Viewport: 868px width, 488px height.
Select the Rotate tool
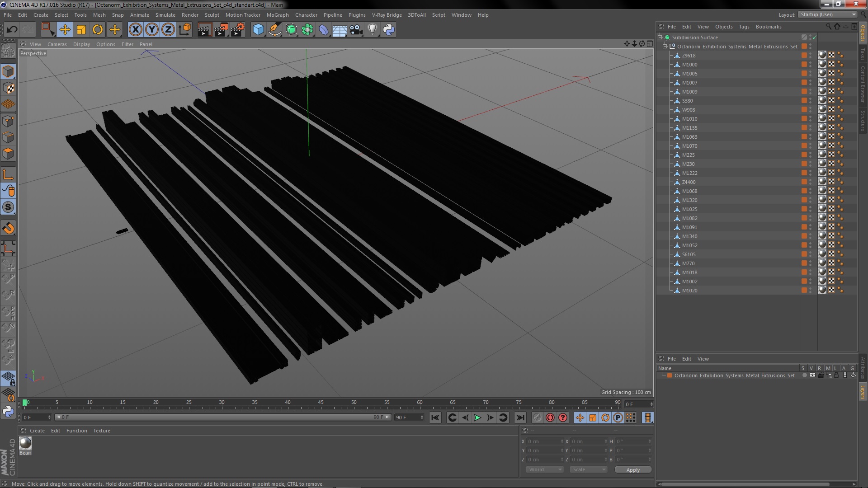98,30
